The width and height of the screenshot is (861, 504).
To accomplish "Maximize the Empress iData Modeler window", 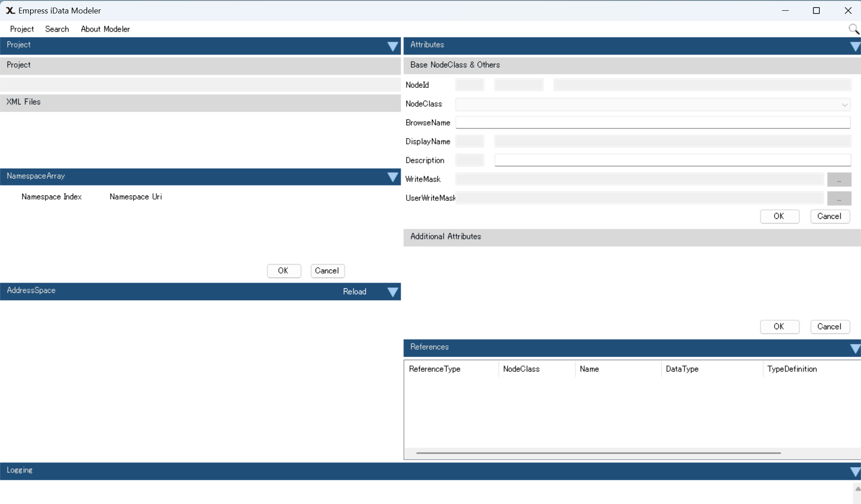I will click(x=816, y=10).
